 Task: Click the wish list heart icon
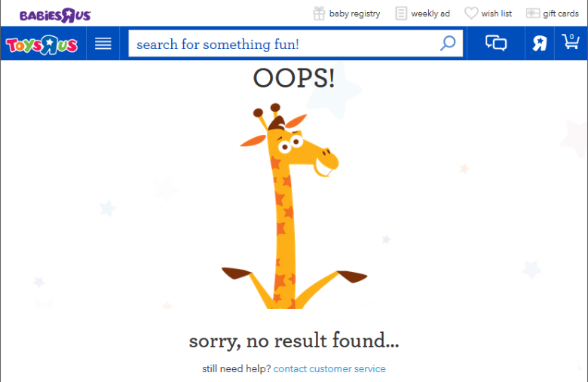tap(471, 13)
